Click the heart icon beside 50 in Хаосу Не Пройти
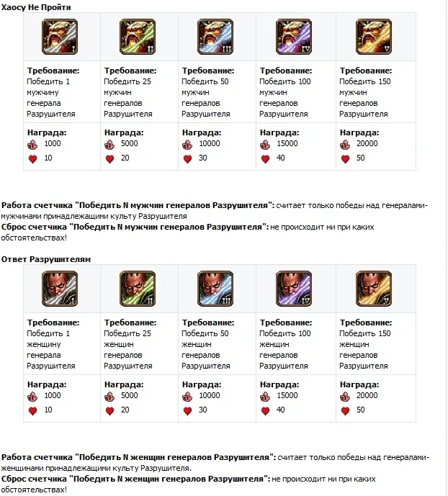448x496 pixels. 345,159
